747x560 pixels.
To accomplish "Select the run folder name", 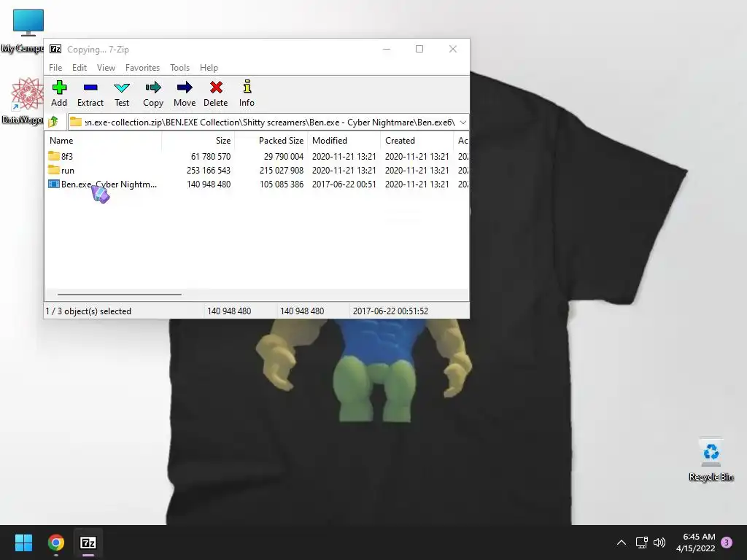I will click(x=68, y=170).
